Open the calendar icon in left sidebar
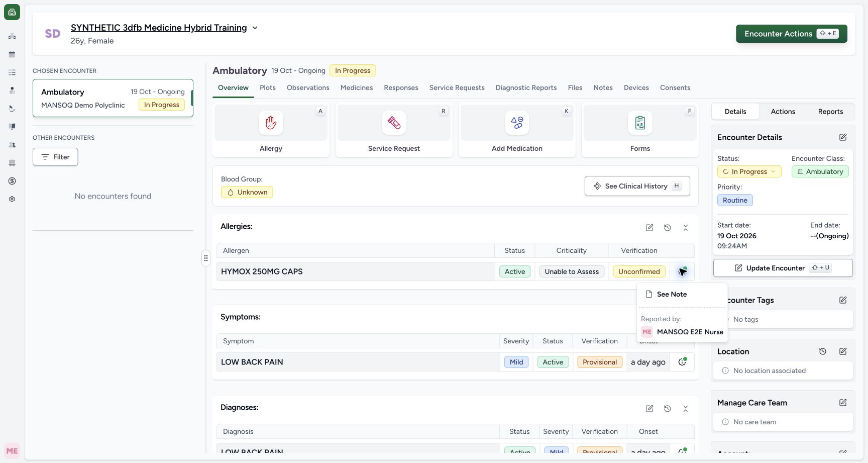Image resolution: width=868 pixels, height=463 pixels. click(12, 54)
